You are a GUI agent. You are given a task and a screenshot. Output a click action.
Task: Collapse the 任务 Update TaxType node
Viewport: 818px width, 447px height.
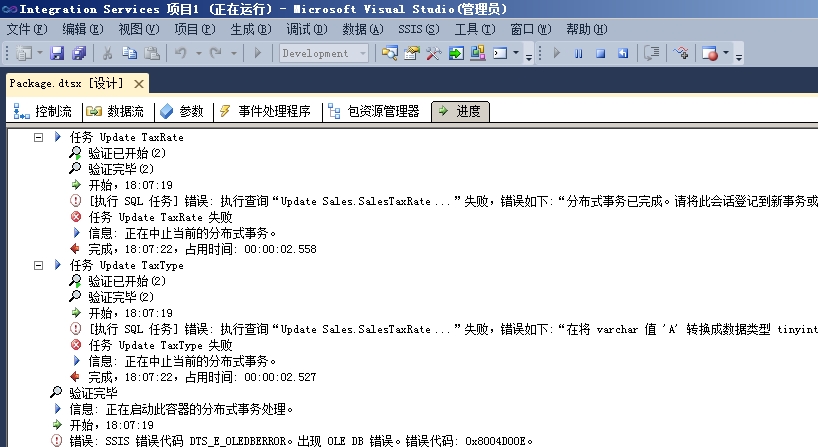pyautogui.click(x=38, y=265)
